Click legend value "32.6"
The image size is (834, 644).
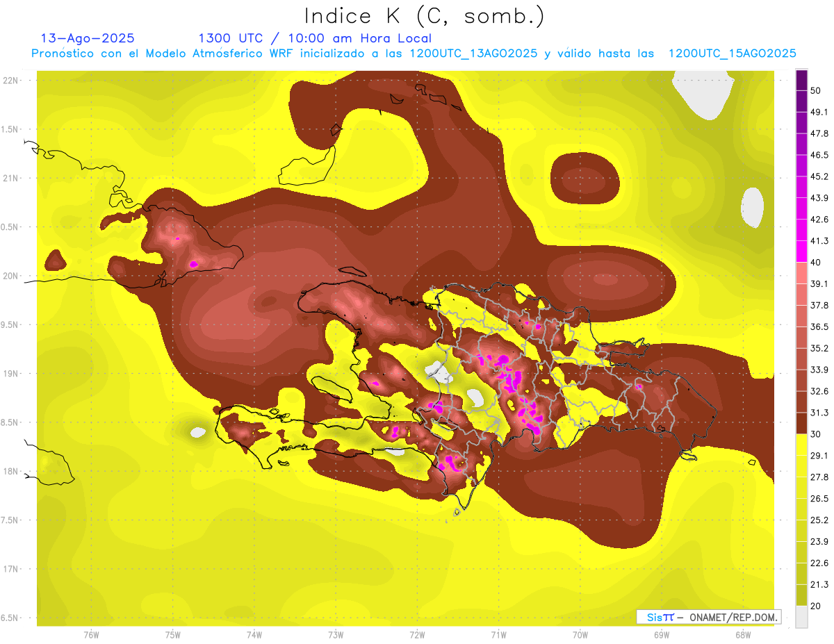819,391
